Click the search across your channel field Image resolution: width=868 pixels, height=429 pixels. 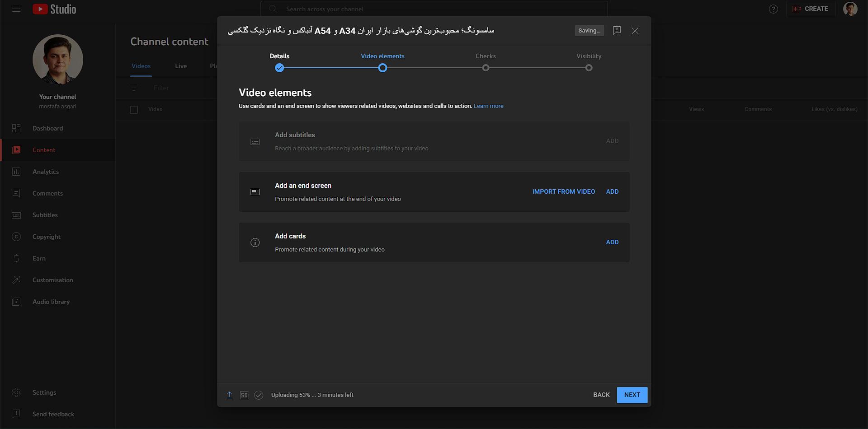[434, 9]
